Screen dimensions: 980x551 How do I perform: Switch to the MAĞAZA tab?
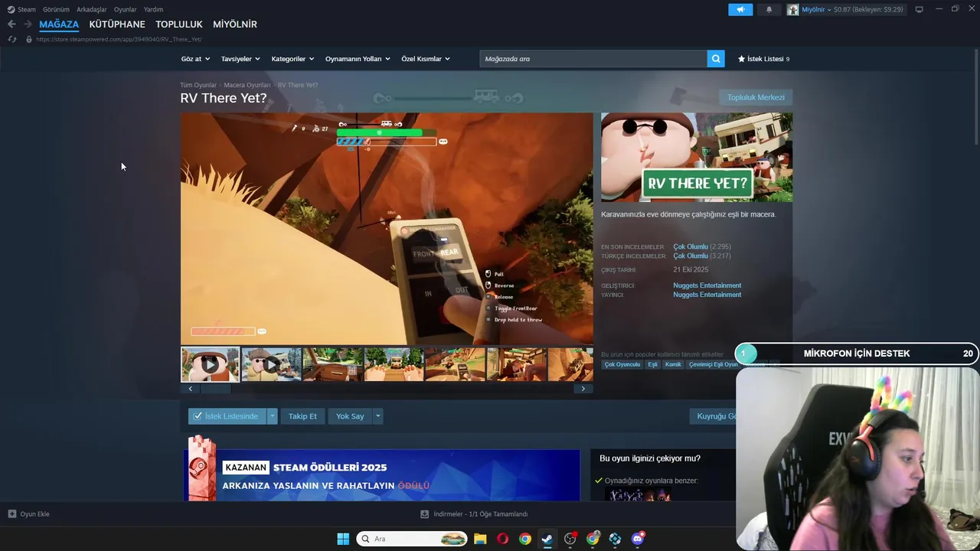[x=59, y=24]
